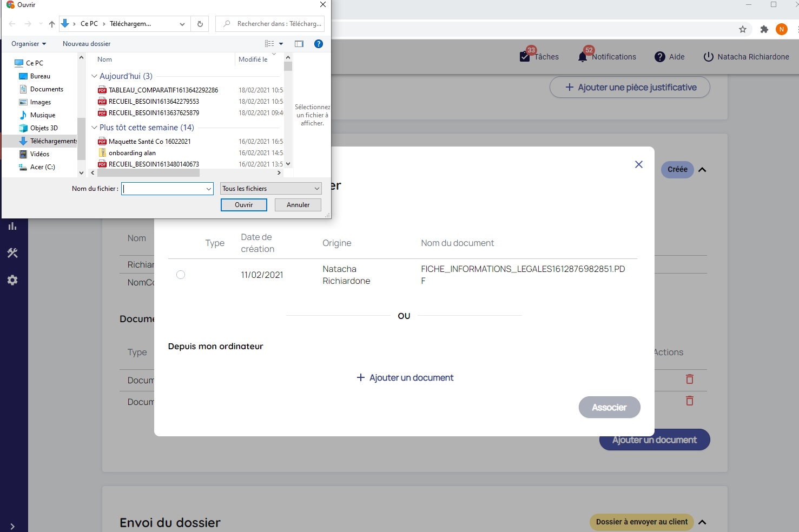Screen dimensions: 799x532
Task: Open the Organiser menu
Action: (x=28, y=44)
